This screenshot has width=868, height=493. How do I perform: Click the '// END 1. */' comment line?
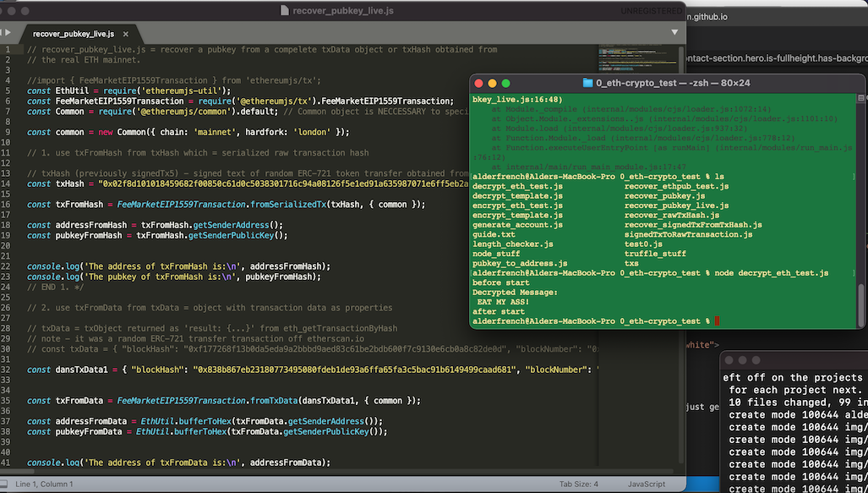tap(55, 287)
